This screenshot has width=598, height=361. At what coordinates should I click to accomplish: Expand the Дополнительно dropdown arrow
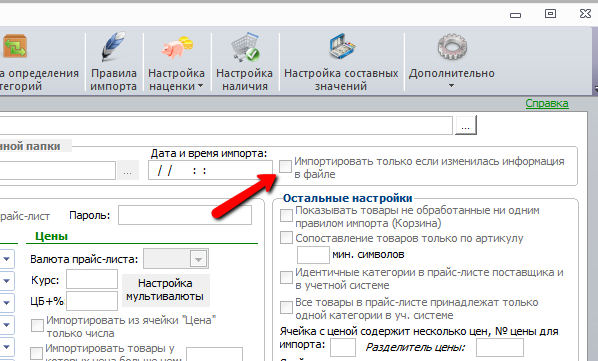coord(452,86)
